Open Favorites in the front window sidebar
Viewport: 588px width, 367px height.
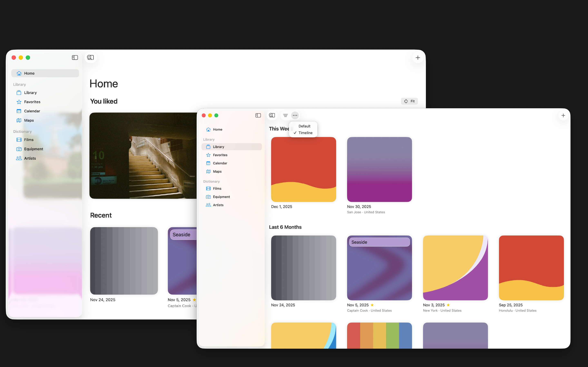[x=220, y=155]
